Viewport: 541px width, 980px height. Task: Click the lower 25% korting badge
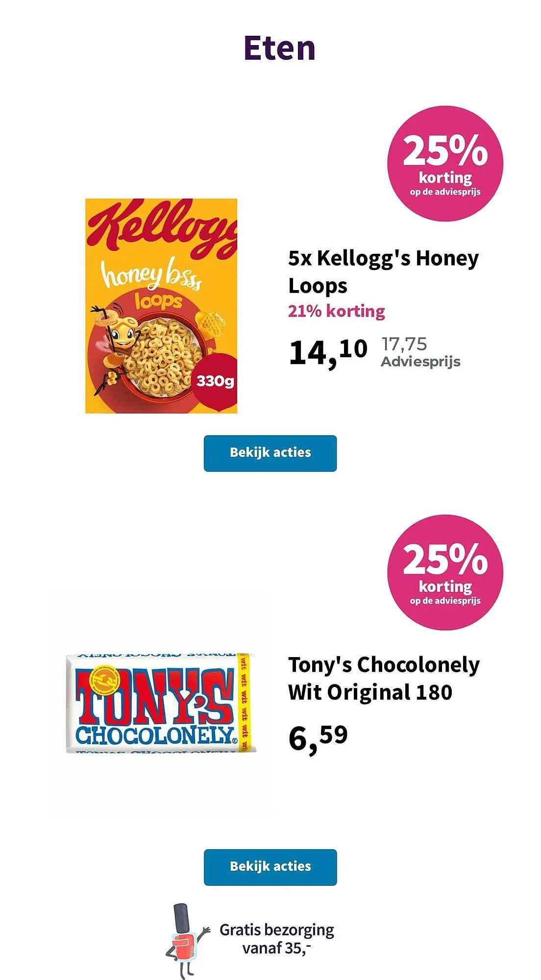(x=445, y=572)
